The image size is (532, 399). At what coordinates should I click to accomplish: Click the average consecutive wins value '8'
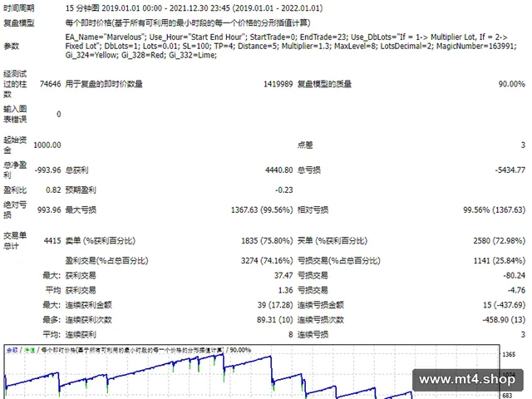click(291, 335)
